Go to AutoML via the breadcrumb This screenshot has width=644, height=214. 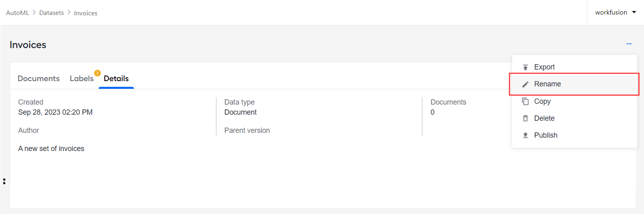(x=17, y=13)
